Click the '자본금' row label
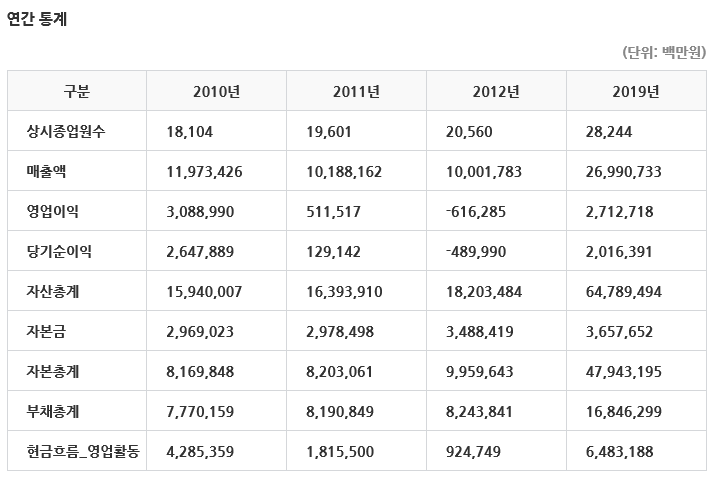Screen dimensions: 722x478 [x=46, y=332]
